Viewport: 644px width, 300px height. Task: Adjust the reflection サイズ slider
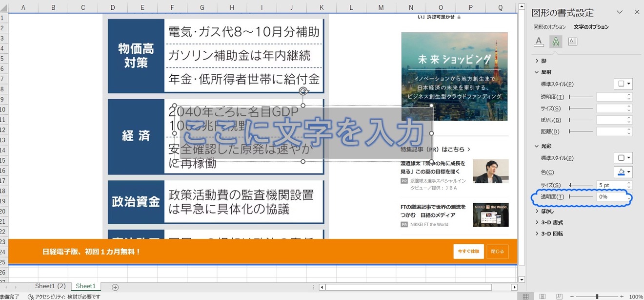click(581, 108)
